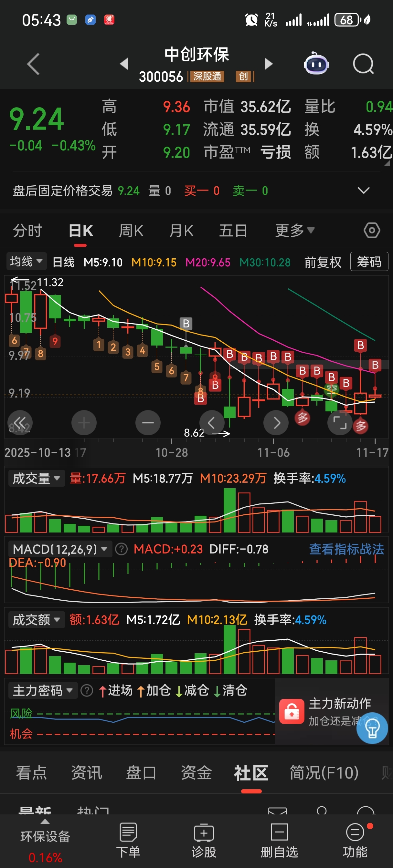Tap stock title 中创环保

[x=197, y=54]
